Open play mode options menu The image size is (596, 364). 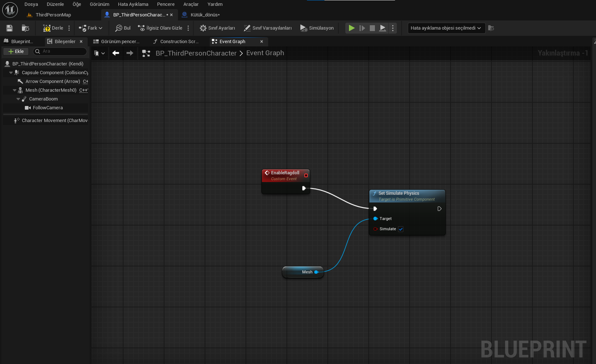click(393, 28)
